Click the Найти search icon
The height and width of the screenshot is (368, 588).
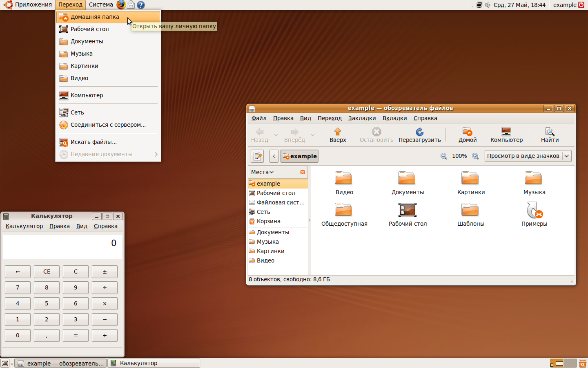[x=550, y=135]
